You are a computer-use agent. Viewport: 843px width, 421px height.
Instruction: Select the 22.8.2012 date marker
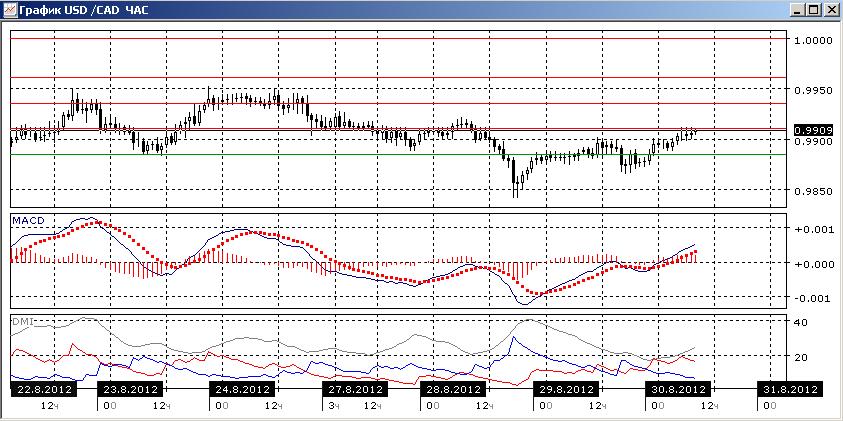pyautogui.click(x=44, y=389)
